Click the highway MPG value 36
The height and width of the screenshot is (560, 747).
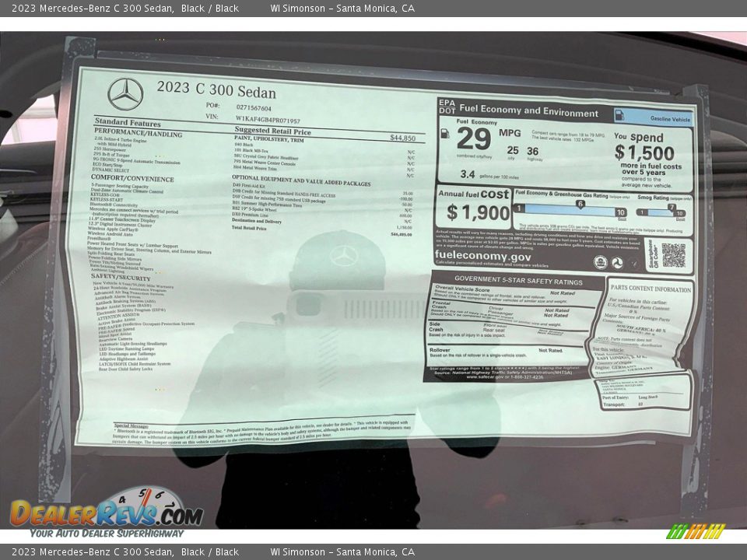pyautogui.click(x=532, y=152)
